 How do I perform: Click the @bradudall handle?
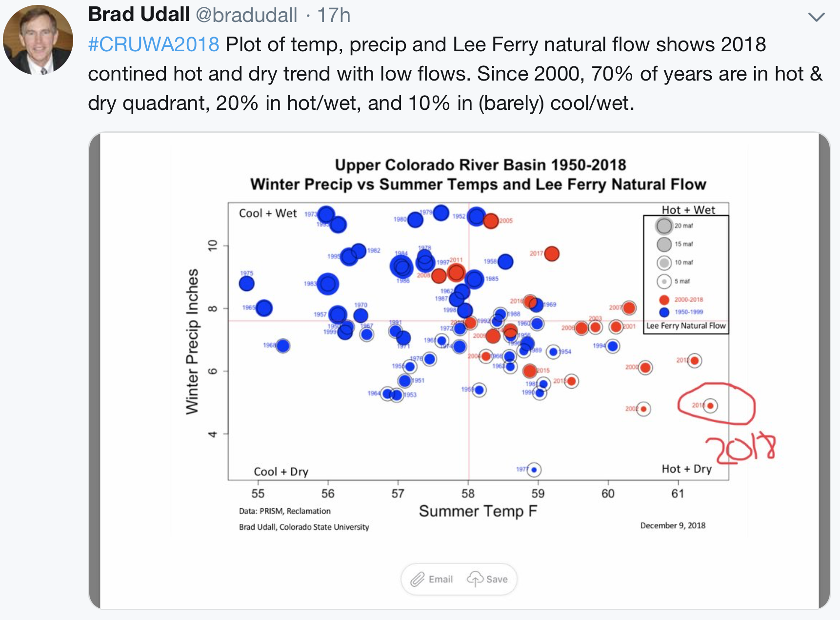(246, 16)
